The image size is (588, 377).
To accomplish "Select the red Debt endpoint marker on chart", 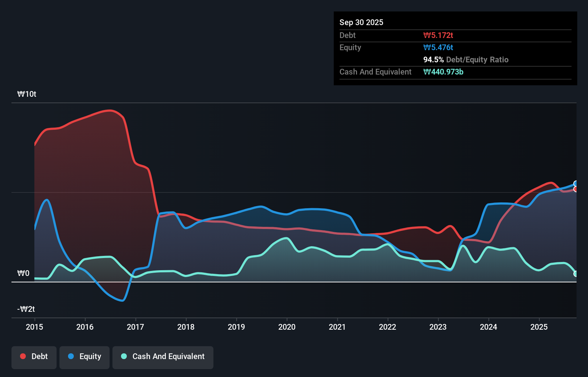I will 575,189.
